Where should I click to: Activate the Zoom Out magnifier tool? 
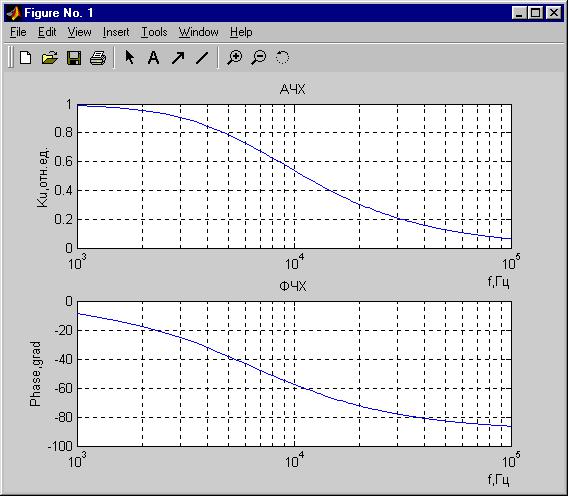259,58
